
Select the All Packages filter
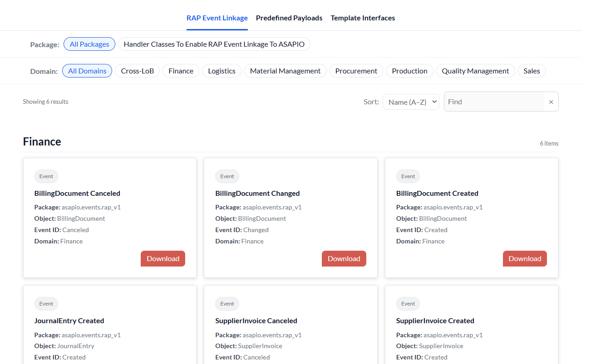(x=89, y=44)
